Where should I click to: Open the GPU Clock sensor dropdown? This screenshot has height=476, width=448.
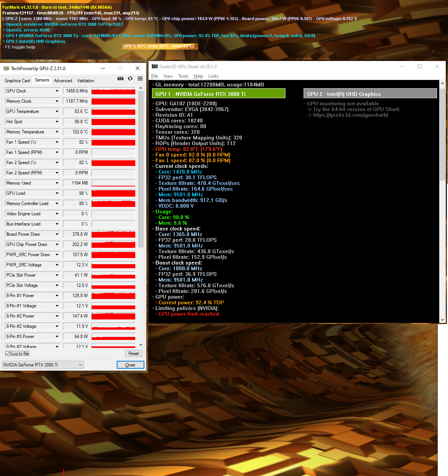point(32,91)
